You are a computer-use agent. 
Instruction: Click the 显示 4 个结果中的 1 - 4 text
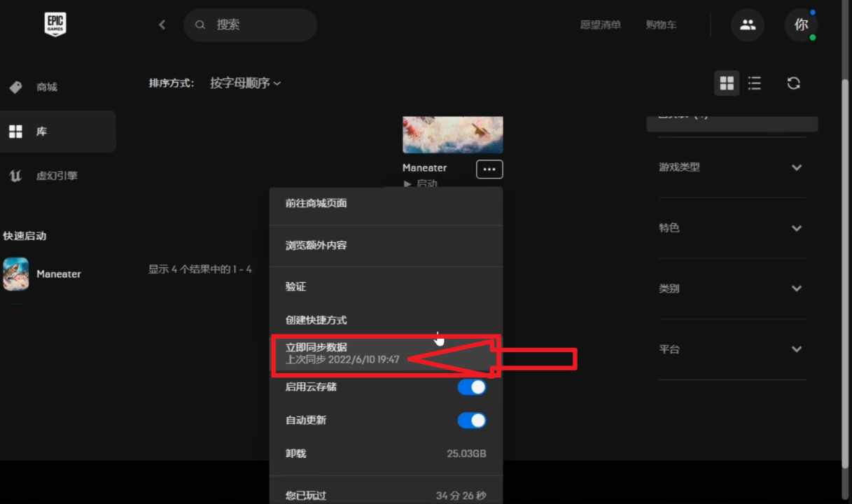(x=200, y=269)
